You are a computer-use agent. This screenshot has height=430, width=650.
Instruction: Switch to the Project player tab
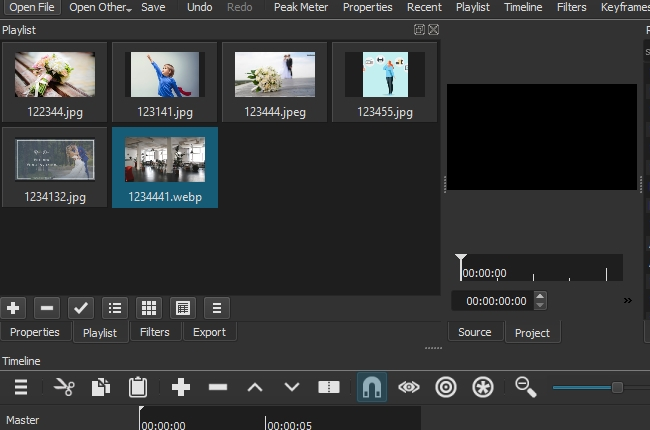(x=532, y=333)
